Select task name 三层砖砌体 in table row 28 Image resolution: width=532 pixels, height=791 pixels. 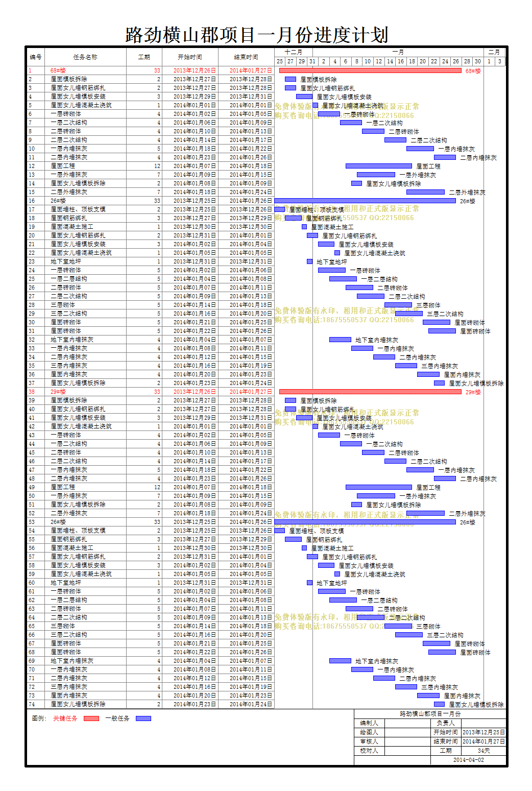pyautogui.click(x=63, y=305)
